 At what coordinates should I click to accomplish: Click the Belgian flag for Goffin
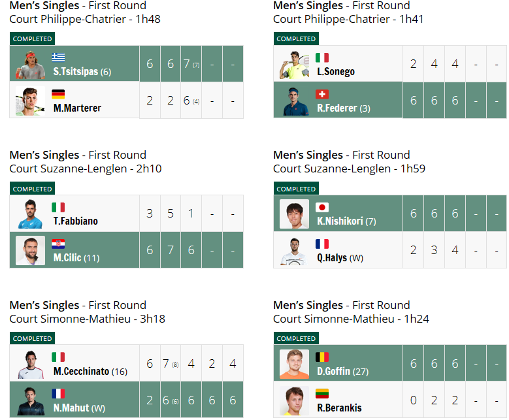pyautogui.click(x=322, y=357)
